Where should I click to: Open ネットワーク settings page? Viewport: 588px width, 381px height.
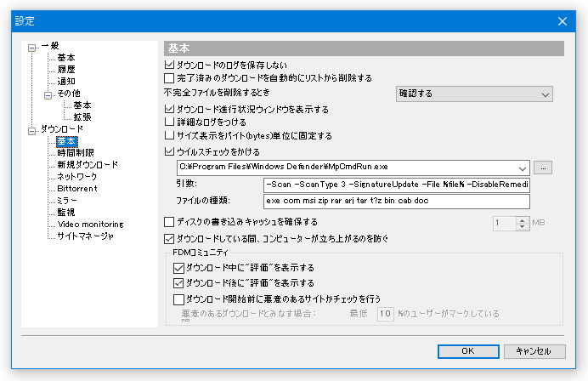76,176
